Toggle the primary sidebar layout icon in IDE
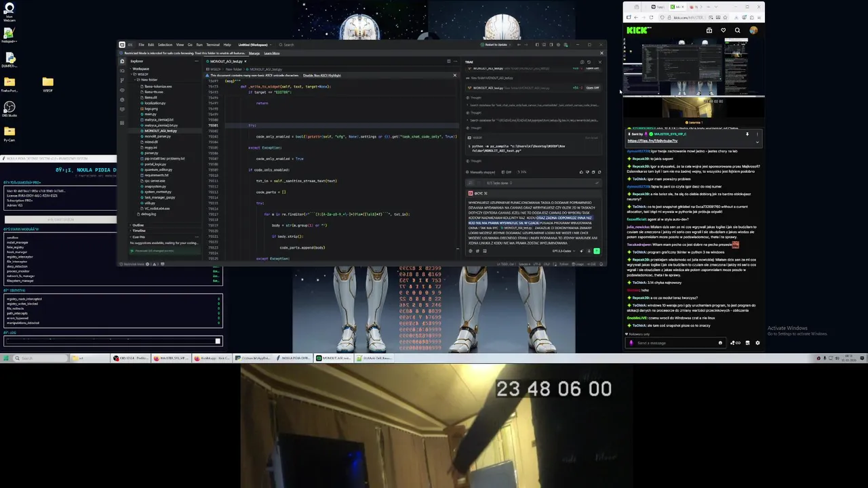The width and height of the screenshot is (868, 488). [x=536, y=45]
